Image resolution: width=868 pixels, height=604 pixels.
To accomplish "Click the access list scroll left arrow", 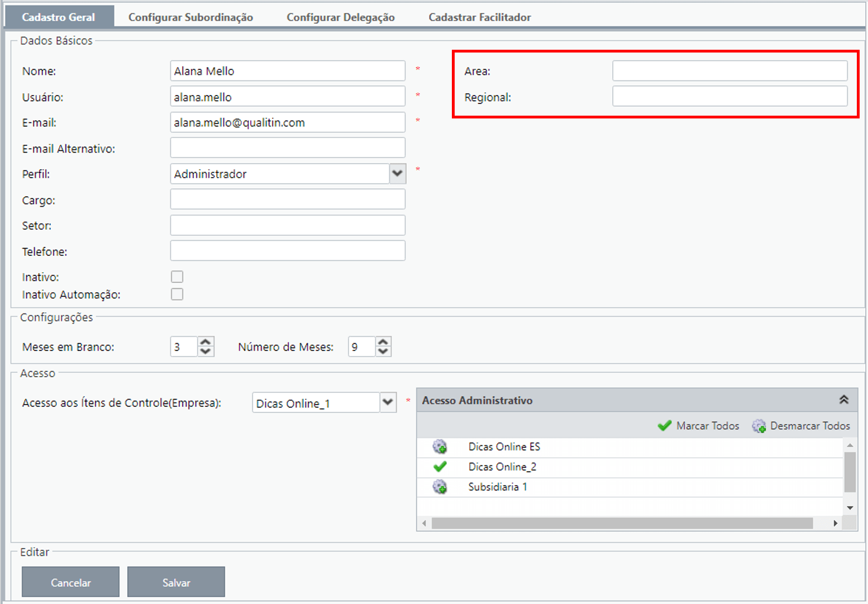I will click(x=424, y=523).
